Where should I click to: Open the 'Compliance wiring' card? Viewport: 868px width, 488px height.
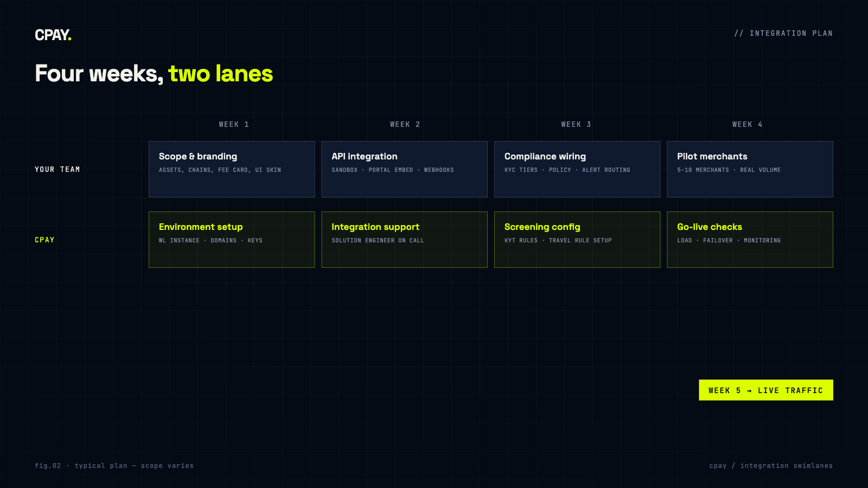[x=577, y=169]
